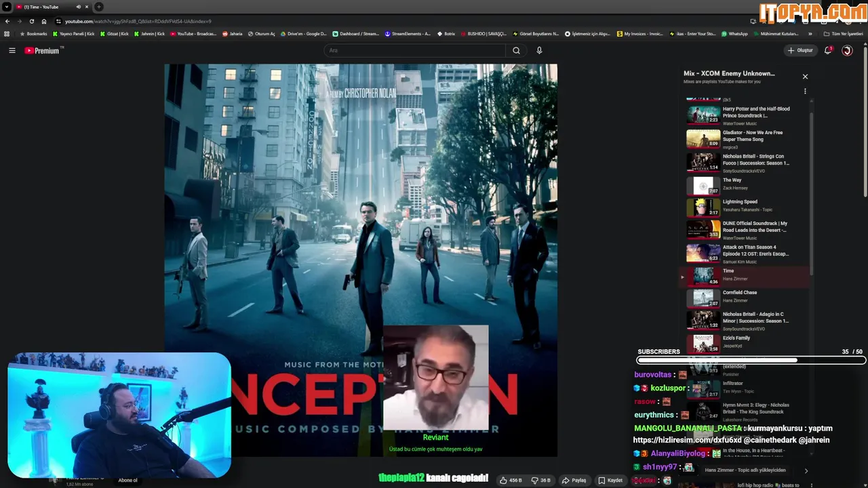Open the notifications bell
Image resolution: width=868 pixels, height=488 pixels.
tap(828, 50)
